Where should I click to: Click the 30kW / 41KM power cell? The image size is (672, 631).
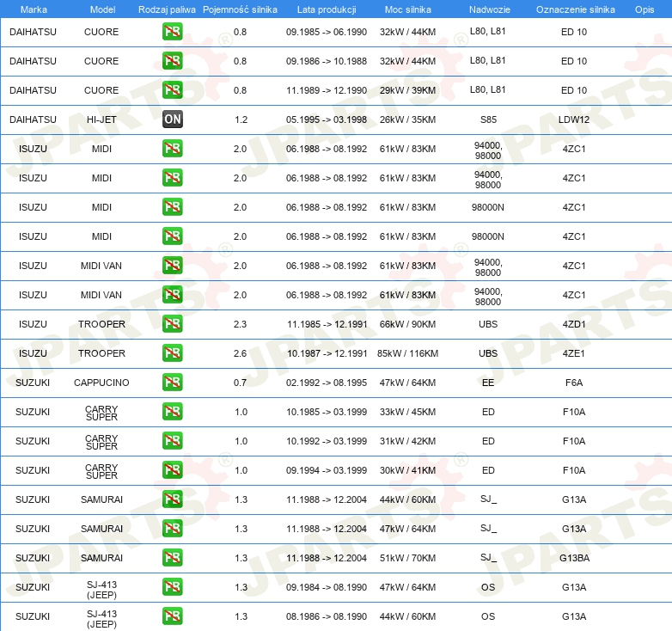coord(407,470)
